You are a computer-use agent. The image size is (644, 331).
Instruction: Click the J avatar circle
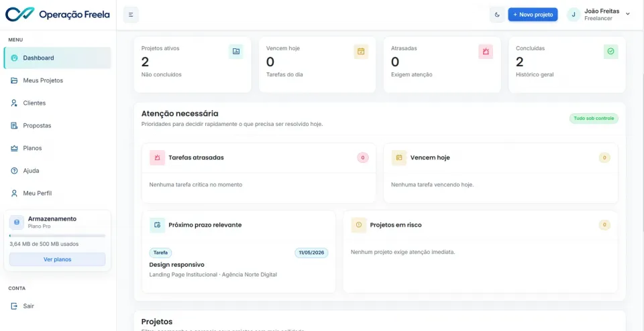tap(574, 15)
